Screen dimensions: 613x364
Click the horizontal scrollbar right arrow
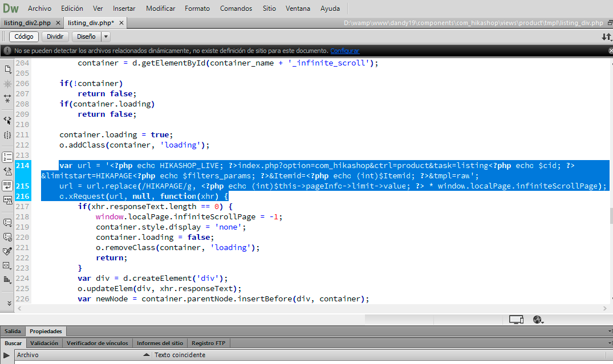point(605,309)
